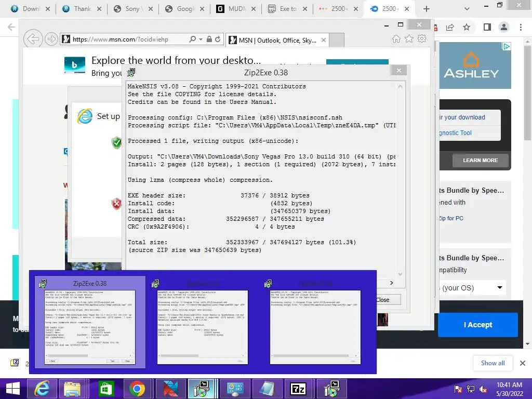This screenshot has height=399, width=532.
Task: Switch to the 'MUDN' Chrome tab
Action: 235,9
